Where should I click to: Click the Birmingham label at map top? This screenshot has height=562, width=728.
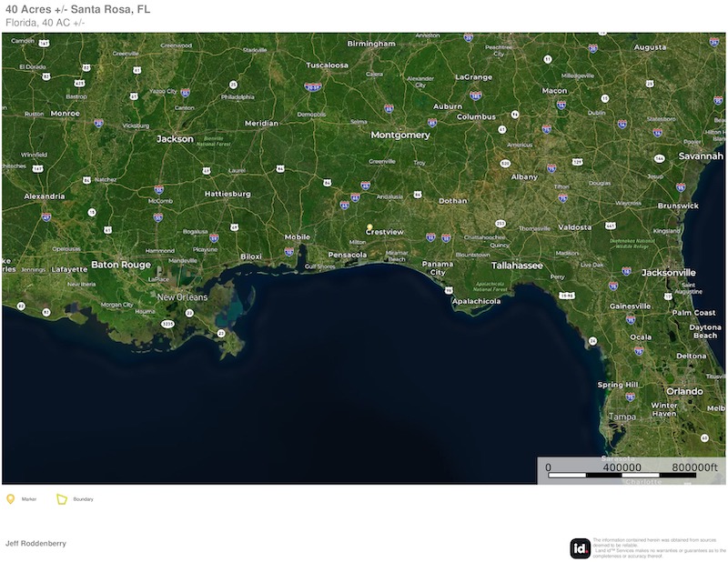coord(371,44)
